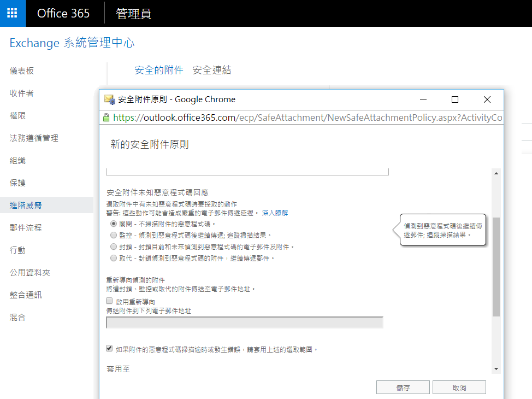This screenshot has width=532, height=399.
Task: Toggle the scan timeout or error checkbox
Action: (110, 348)
